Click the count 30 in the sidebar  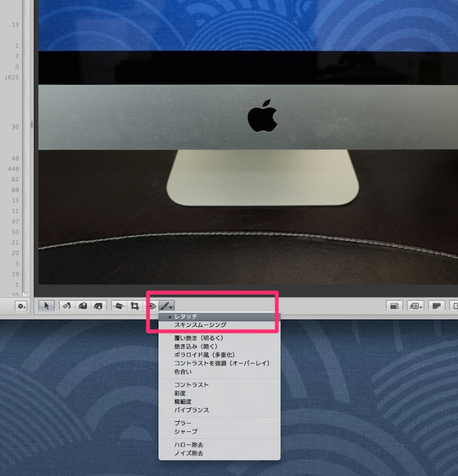(x=15, y=127)
